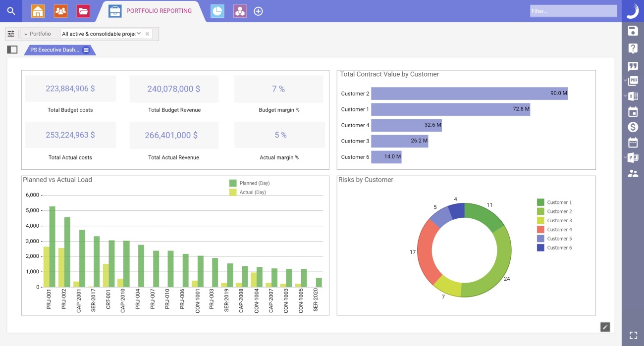Toggle the left side panel visibility

(12, 49)
